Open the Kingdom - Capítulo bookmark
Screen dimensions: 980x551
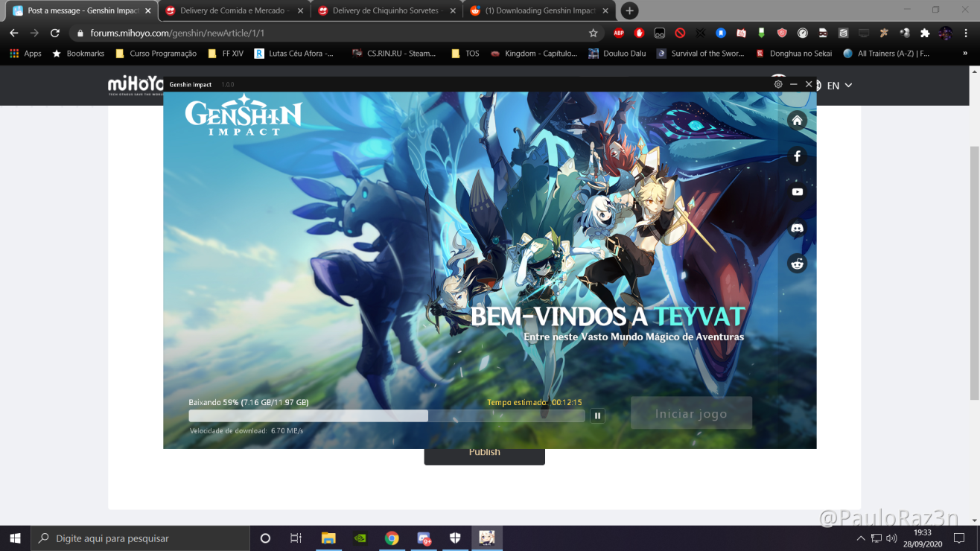[533, 54]
